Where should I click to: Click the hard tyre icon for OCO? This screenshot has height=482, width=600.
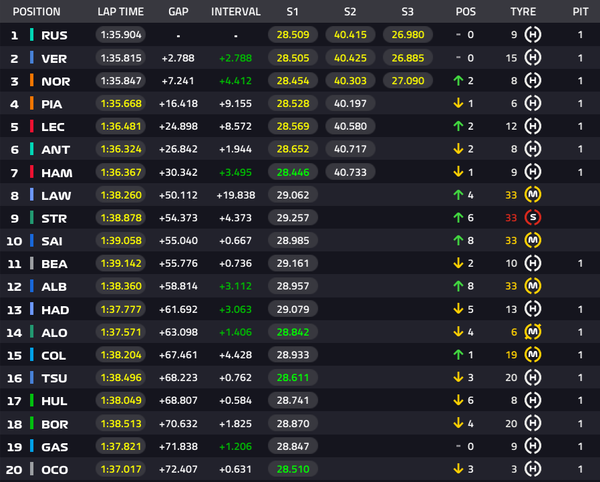point(533,469)
